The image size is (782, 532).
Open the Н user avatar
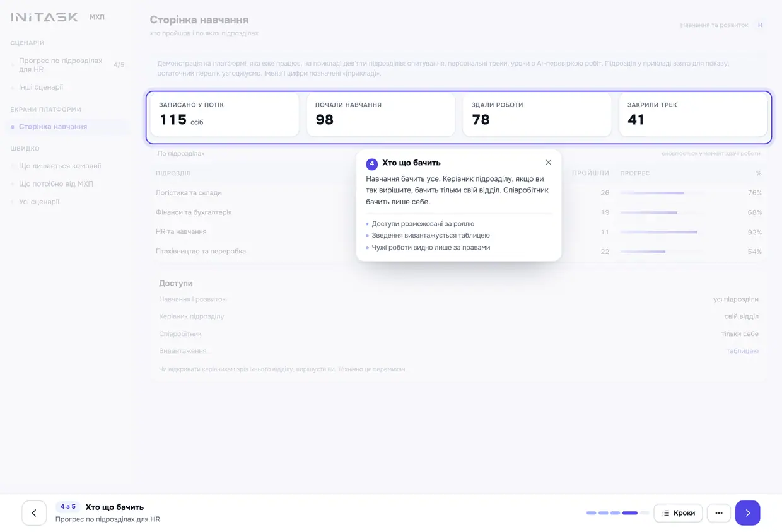click(760, 25)
